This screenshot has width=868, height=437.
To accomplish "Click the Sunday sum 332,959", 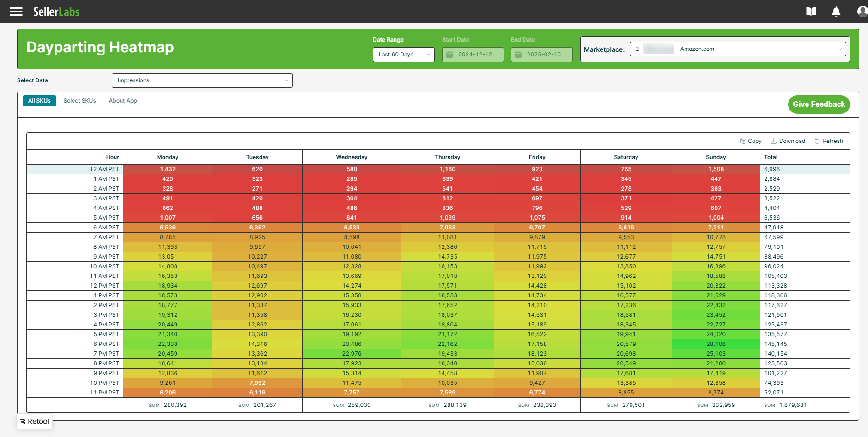I will (x=716, y=405).
